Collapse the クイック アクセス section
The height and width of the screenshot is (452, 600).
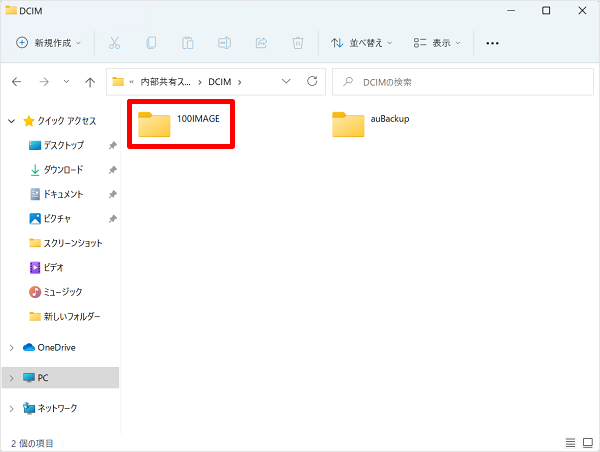click(x=11, y=121)
